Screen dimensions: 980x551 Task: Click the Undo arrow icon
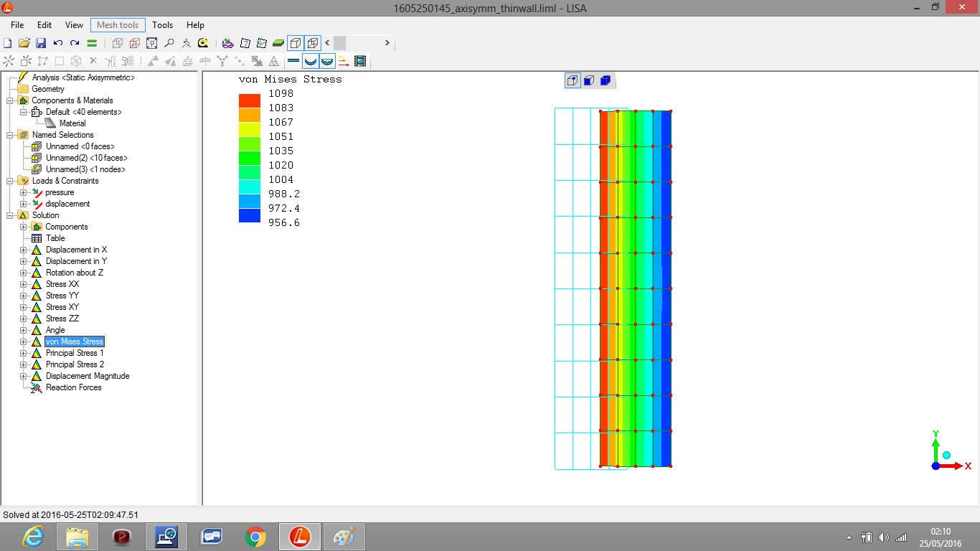58,43
